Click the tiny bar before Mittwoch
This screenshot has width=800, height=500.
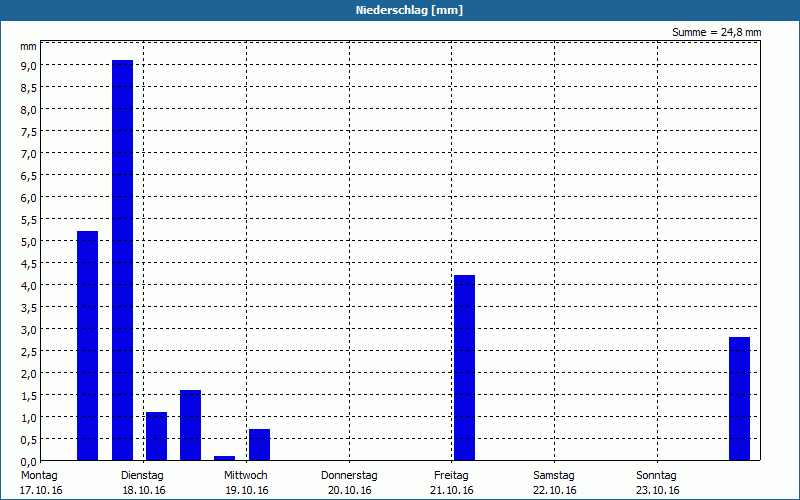point(224,458)
